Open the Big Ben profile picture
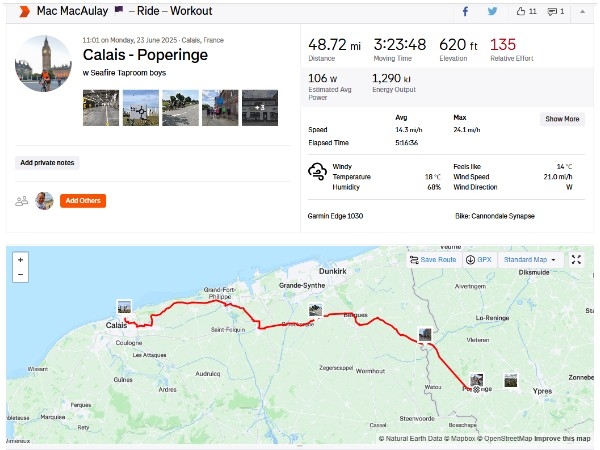The height and width of the screenshot is (450, 600). point(43,64)
